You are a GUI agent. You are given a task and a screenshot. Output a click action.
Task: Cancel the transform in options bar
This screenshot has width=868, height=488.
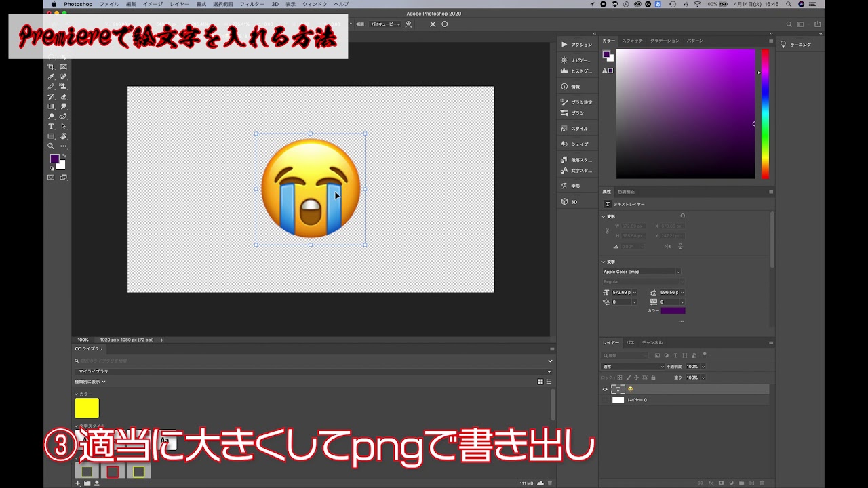pyautogui.click(x=433, y=24)
